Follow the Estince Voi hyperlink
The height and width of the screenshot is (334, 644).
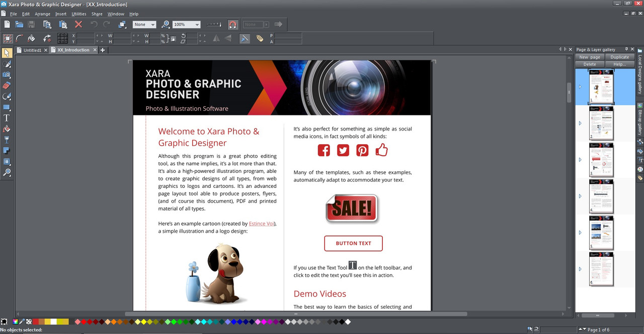(x=262, y=224)
